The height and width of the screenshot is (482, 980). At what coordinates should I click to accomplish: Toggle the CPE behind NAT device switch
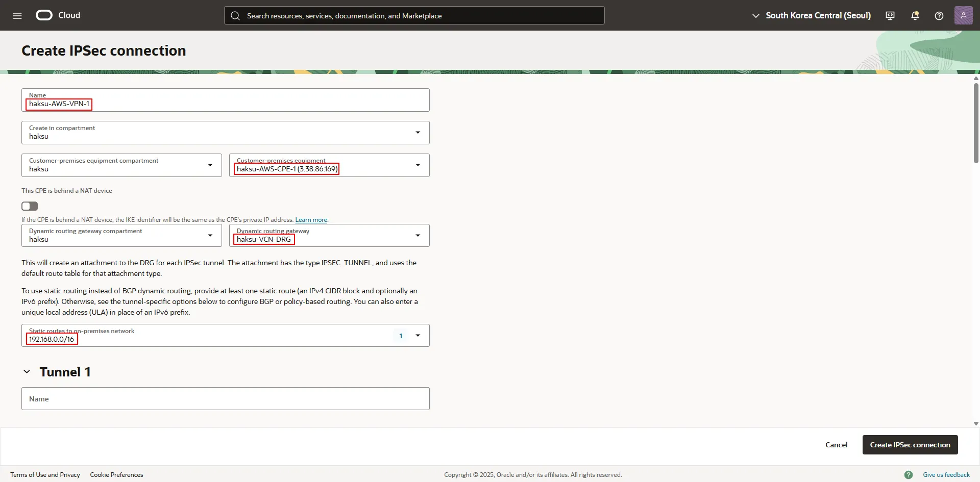pyautogui.click(x=30, y=206)
